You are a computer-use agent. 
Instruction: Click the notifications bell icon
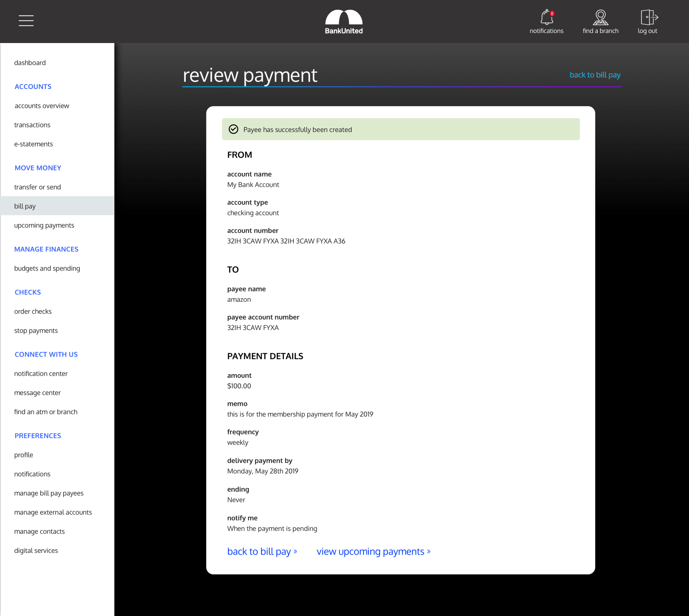[x=546, y=17]
